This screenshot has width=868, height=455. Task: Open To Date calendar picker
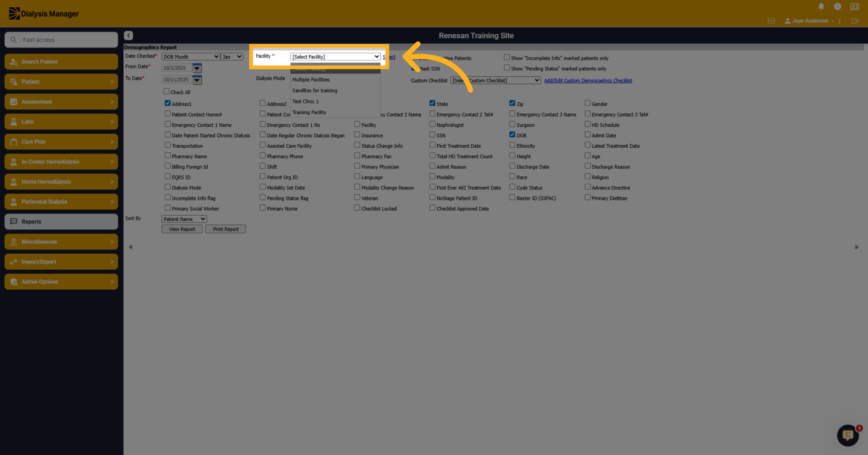pyautogui.click(x=197, y=80)
